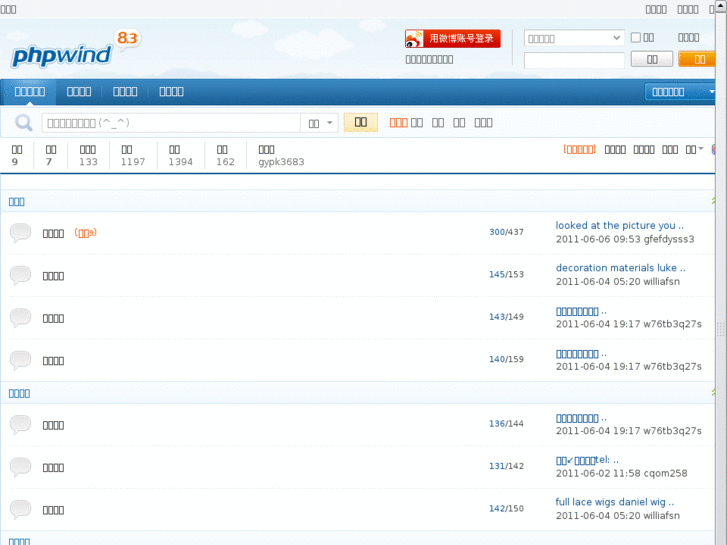Click the orange bracketed link in stats bar
This screenshot has width=727, height=545.
[579, 149]
